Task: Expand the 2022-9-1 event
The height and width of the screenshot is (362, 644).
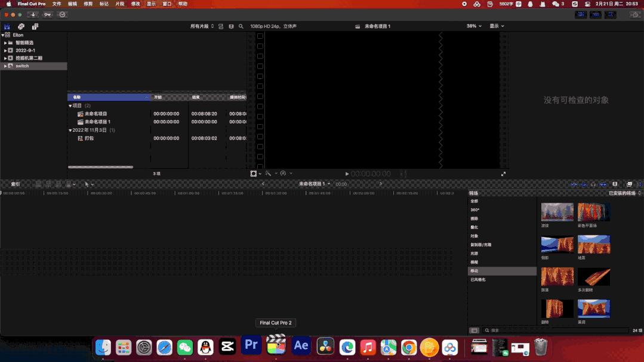Action: coord(5,51)
